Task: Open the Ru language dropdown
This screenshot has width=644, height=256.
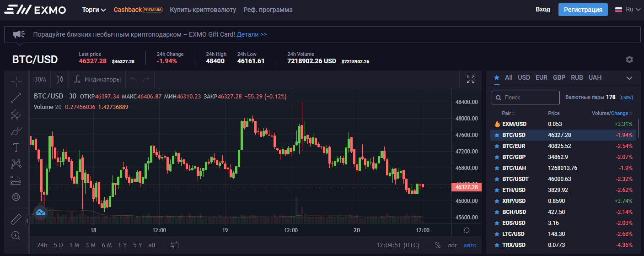Action: tap(628, 9)
